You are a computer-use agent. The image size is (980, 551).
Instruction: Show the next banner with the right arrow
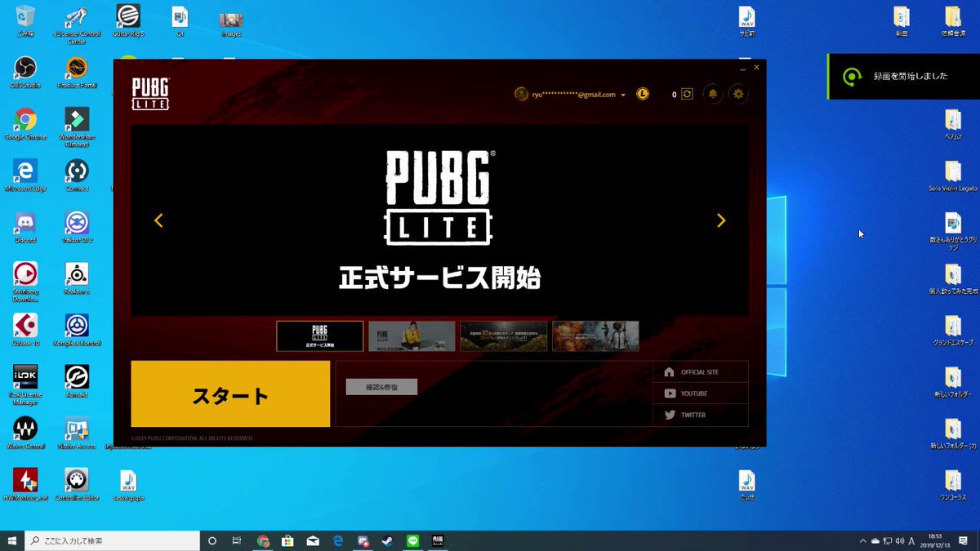[x=721, y=220]
